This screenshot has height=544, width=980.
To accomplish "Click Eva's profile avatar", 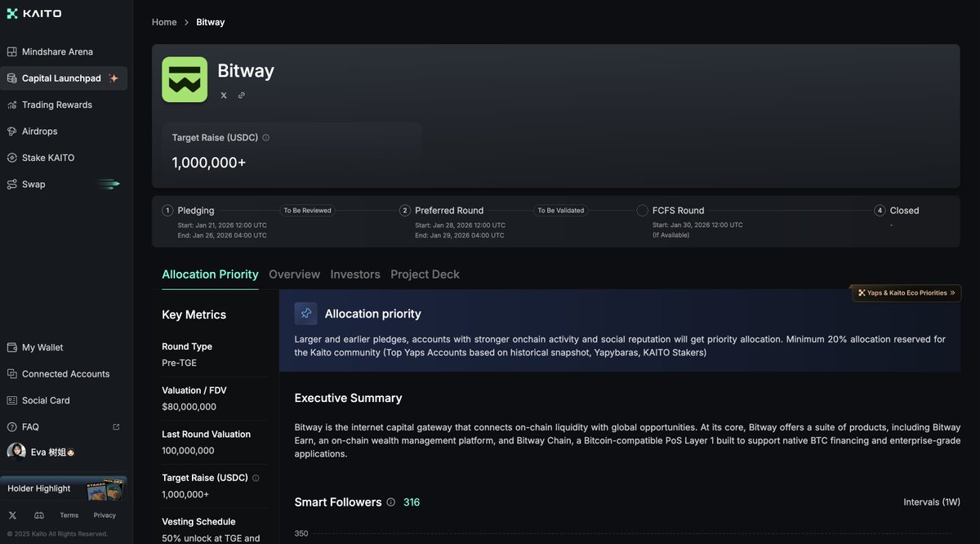I will (x=16, y=452).
